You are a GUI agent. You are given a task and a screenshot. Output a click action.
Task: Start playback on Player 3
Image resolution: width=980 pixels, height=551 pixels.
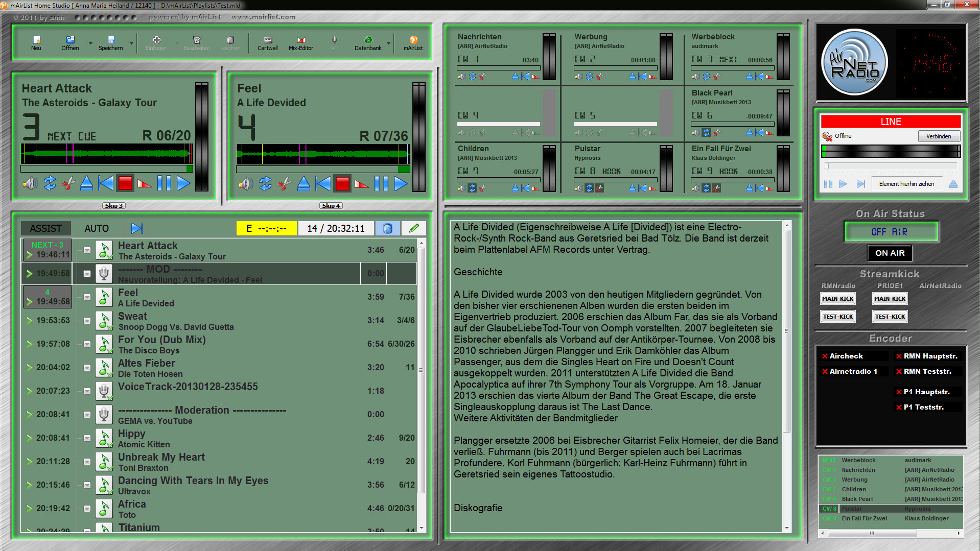(x=183, y=183)
